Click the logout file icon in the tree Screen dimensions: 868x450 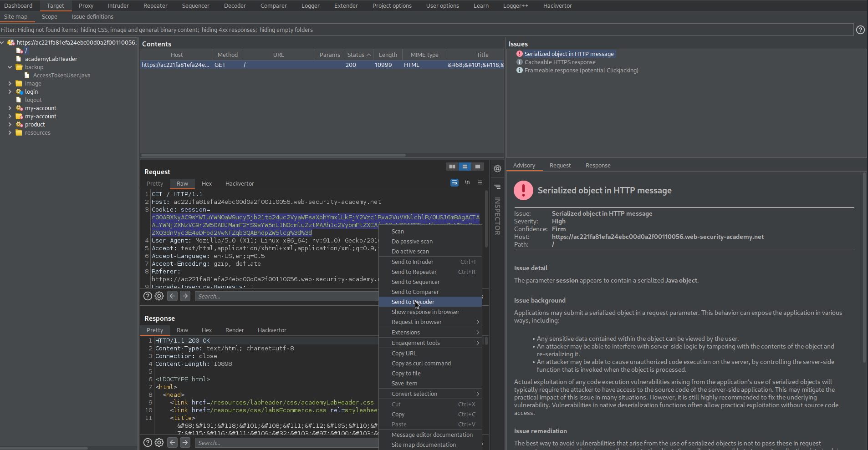point(19,100)
